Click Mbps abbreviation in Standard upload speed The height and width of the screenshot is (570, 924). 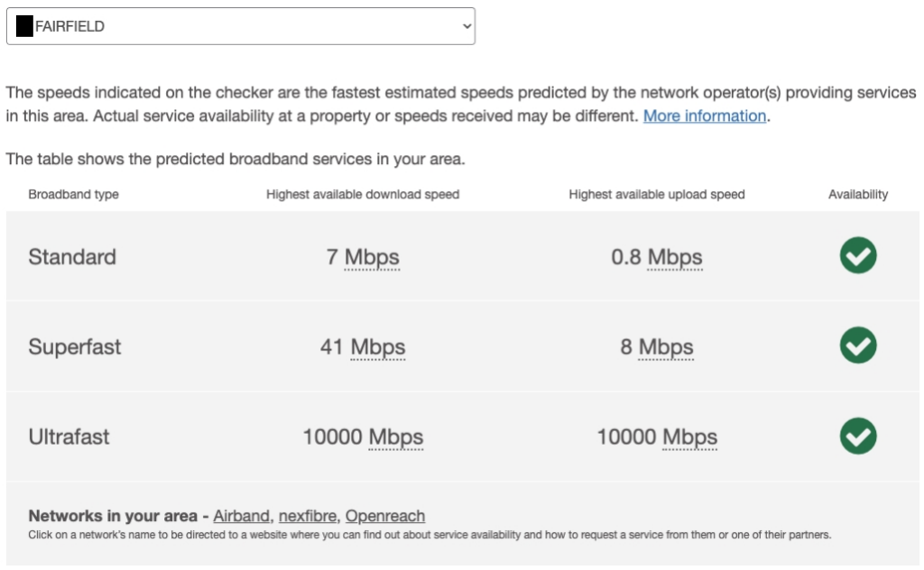[675, 257]
